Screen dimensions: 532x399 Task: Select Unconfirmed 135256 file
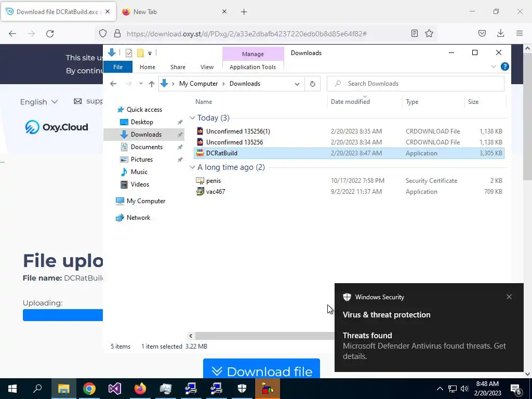coord(349,142)
